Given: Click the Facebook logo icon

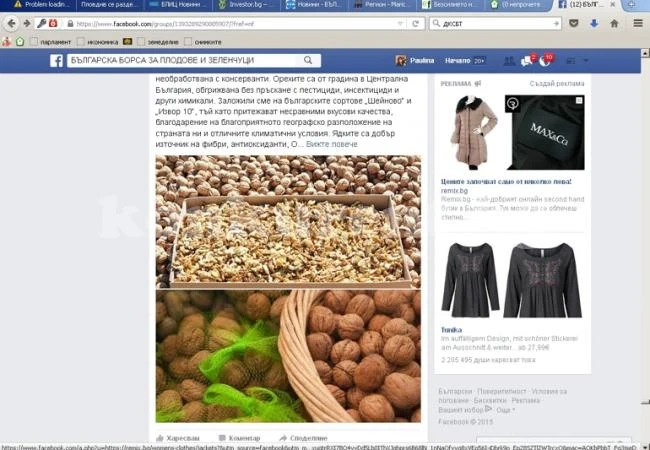Looking at the screenshot, I should [x=56, y=60].
